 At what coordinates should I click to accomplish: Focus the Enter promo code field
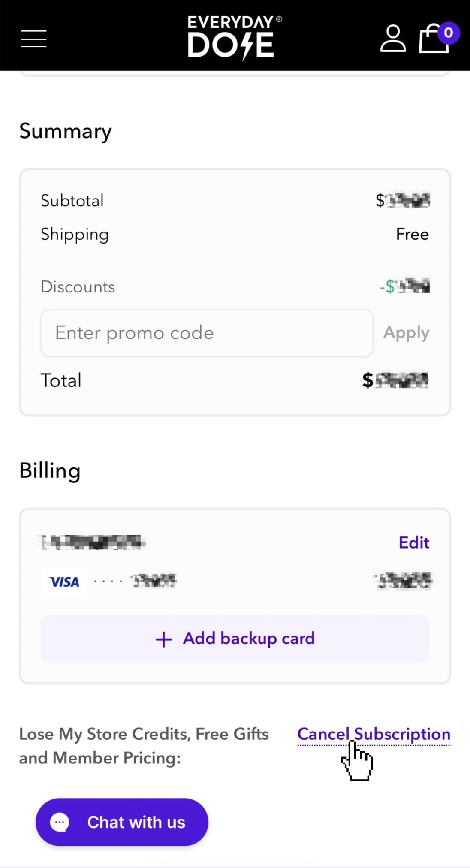pos(207,333)
